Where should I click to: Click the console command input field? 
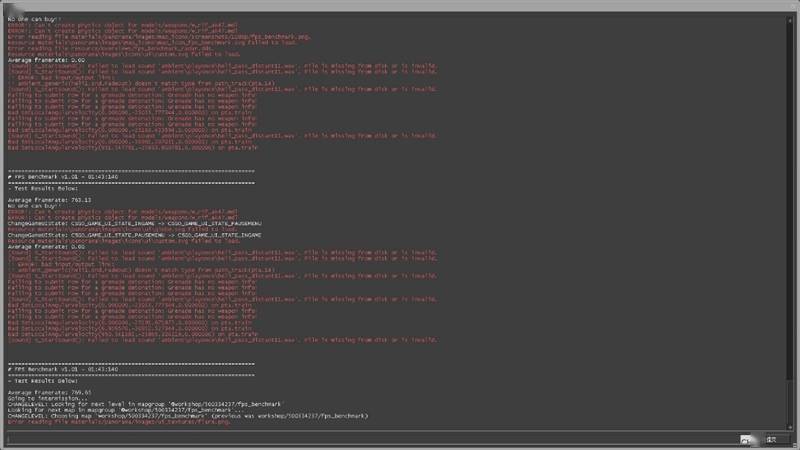point(370,438)
